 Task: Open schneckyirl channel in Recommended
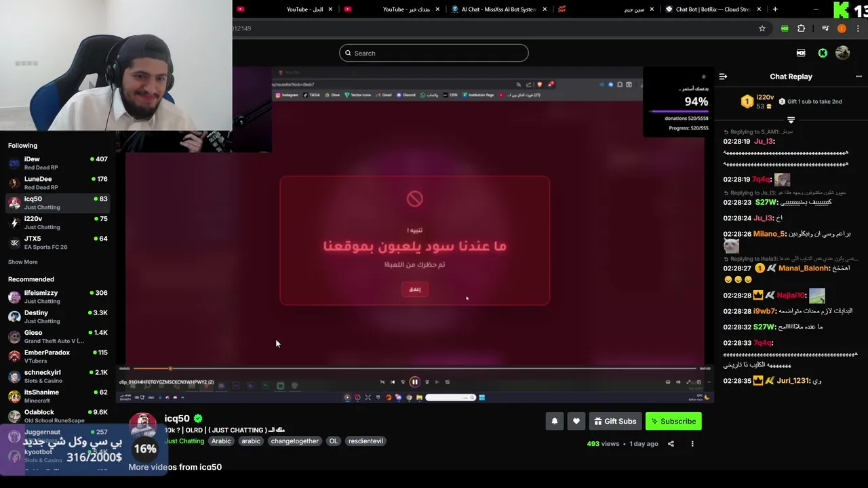58,376
